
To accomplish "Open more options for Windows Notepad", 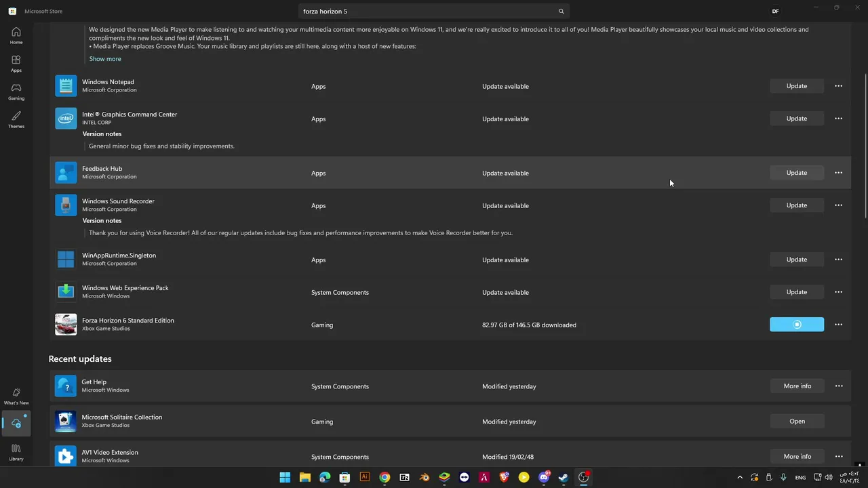I will point(838,86).
